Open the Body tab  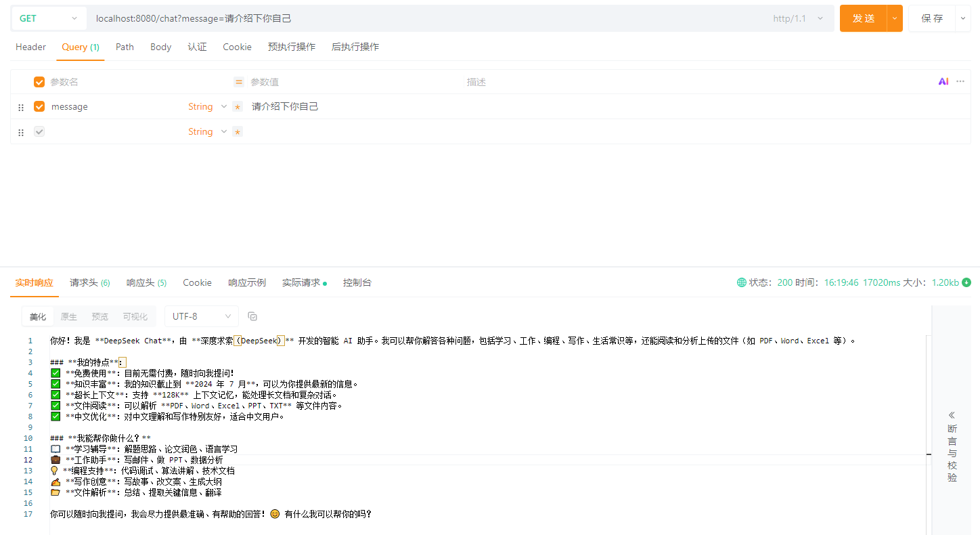click(160, 47)
